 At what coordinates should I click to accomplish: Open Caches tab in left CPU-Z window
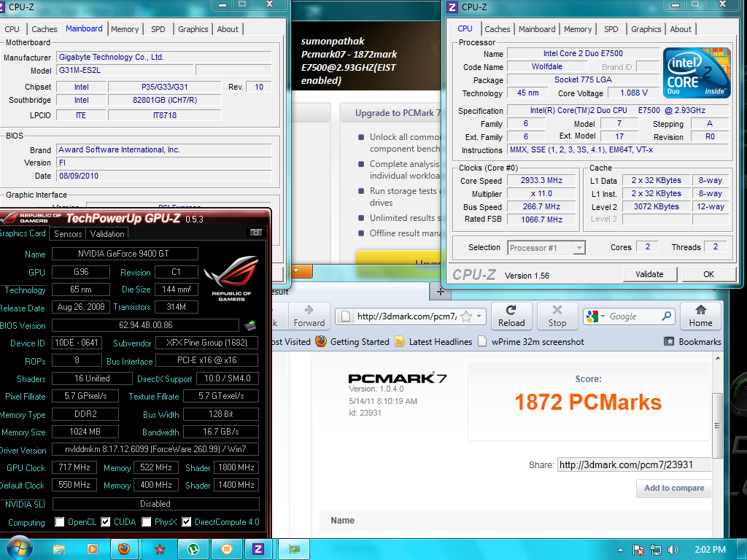tap(44, 29)
